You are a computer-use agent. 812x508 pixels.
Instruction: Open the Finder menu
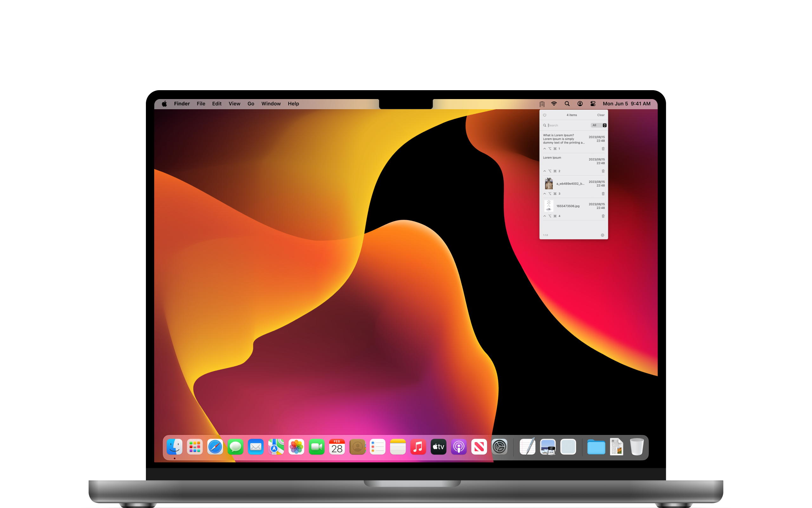(182, 104)
